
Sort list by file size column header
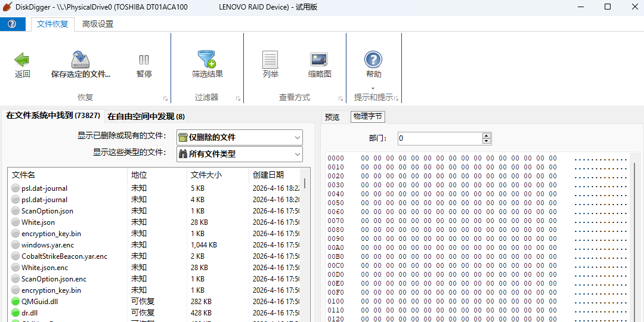click(206, 175)
